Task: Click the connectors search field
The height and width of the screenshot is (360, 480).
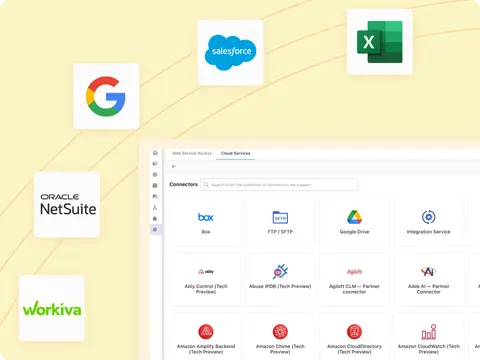Action: [279, 185]
